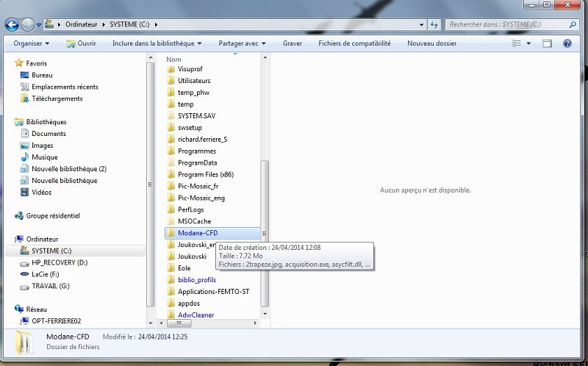Select the biblio_profils folder
The image size is (588, 366).
pos(197,280)
